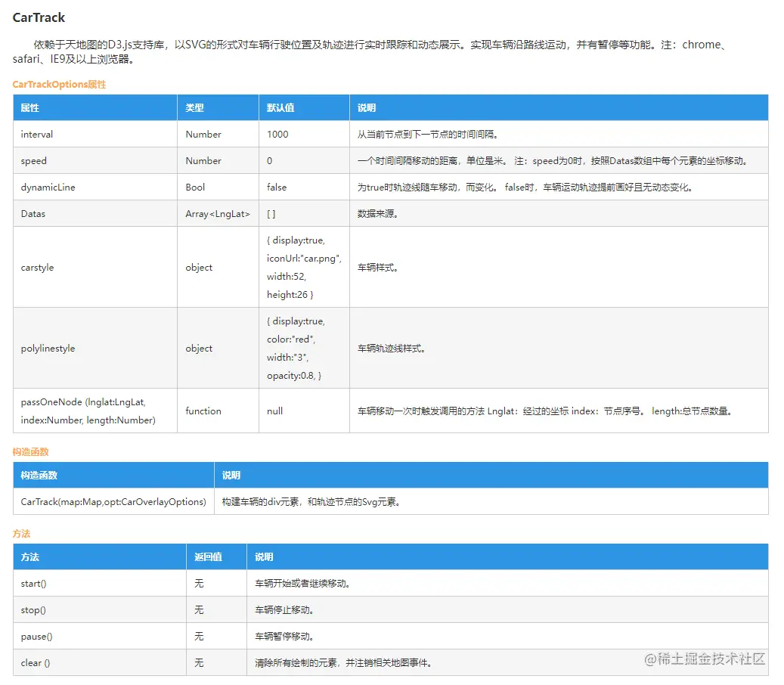The height and width of the screenshot is (685, 784).
Task: Select the CarTrack(map:Map,opt:CarOverlayOptions) constructor cell
Action: click(113, 501)
